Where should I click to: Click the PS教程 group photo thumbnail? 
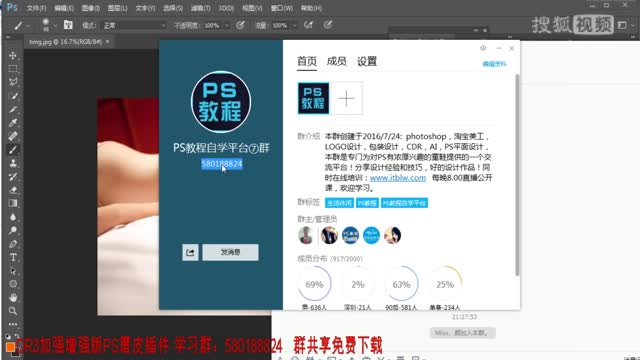313,98
